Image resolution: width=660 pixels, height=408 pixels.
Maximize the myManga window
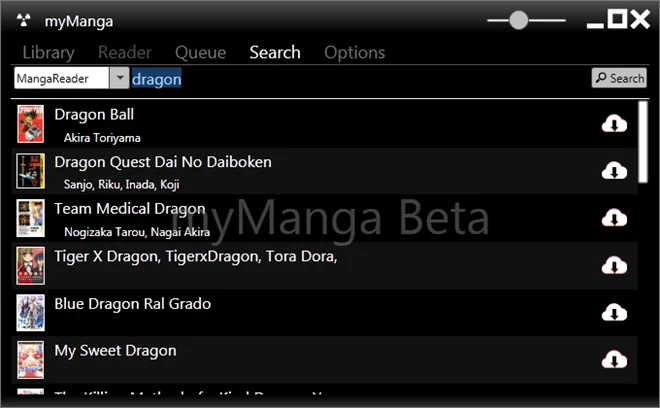point(617,19)
